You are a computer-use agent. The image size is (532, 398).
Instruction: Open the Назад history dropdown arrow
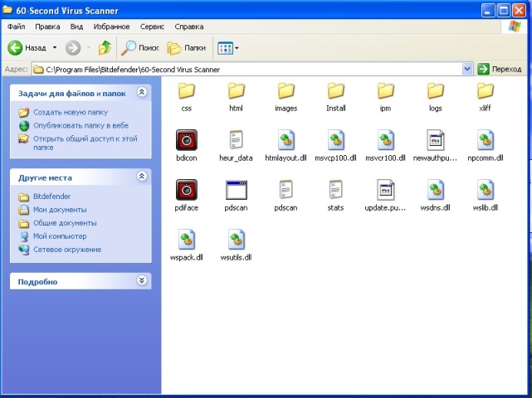(x=55, y=48)
